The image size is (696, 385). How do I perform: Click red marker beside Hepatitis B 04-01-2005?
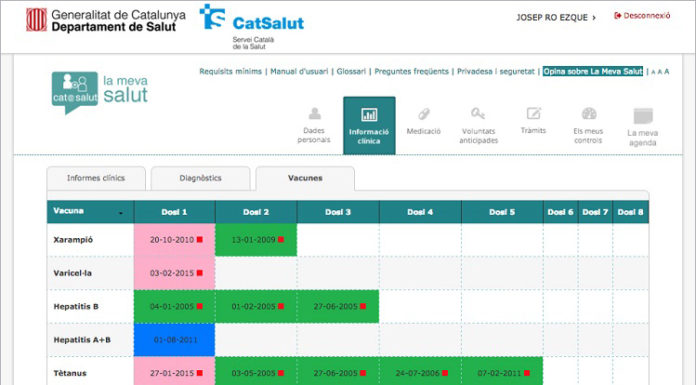pyautogui.click(x=200, y=306)
